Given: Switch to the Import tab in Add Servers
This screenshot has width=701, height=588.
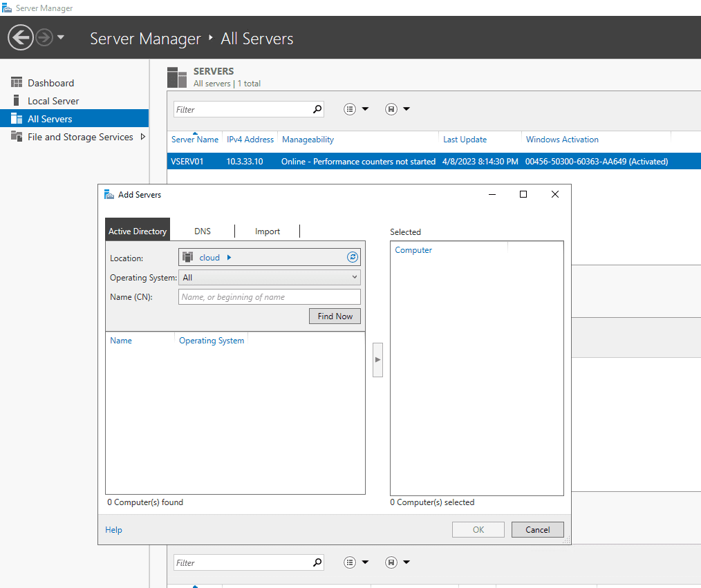Looking at the screenshot, I should click(x=268, y=231).
